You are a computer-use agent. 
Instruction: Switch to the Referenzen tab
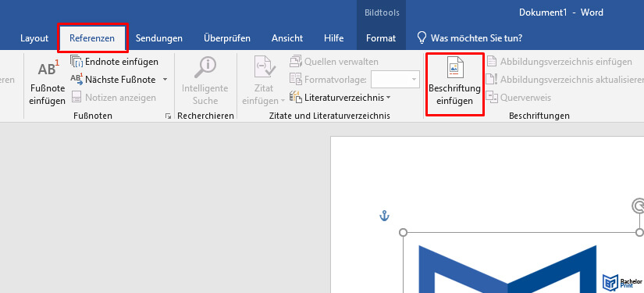click(x=92, y=38)
